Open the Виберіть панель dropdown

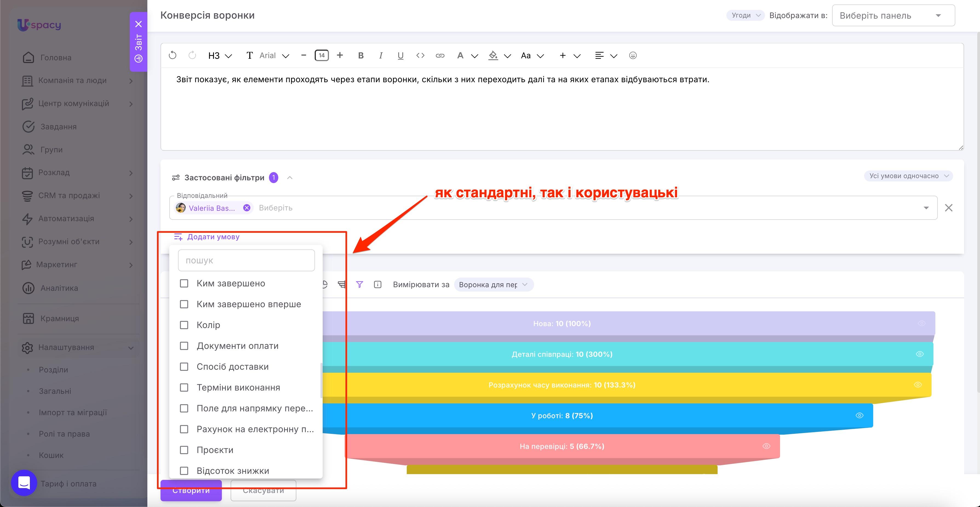coord(893,15)
